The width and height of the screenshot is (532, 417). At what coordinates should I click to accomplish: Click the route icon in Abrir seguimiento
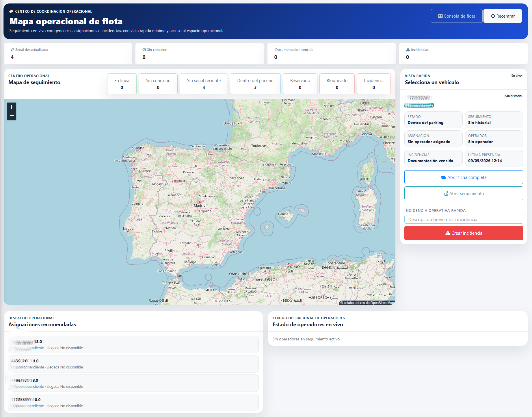coord(446,194)
